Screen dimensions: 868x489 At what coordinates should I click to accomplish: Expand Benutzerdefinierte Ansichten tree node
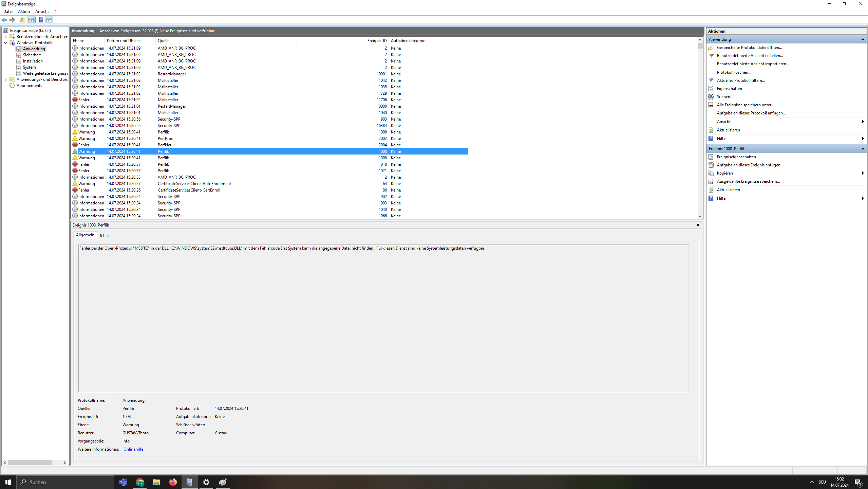(x=5, y=37)
